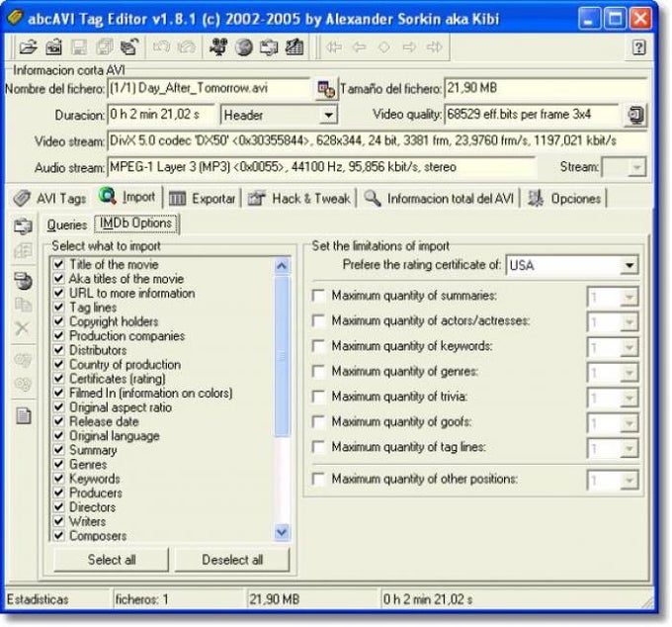The height and width of the screenshot is (627, 672).
Task: Switch to the Queries sub-tab
Action: (x=67, y=224)
